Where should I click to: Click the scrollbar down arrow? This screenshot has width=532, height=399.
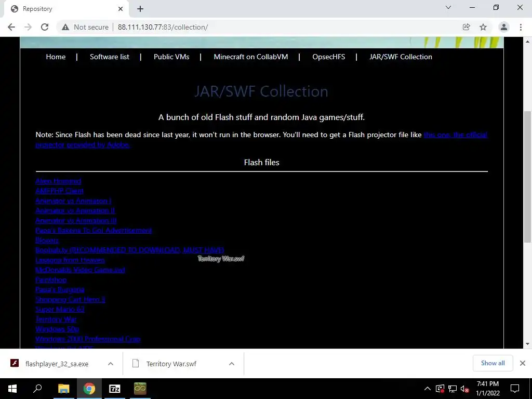527,344
